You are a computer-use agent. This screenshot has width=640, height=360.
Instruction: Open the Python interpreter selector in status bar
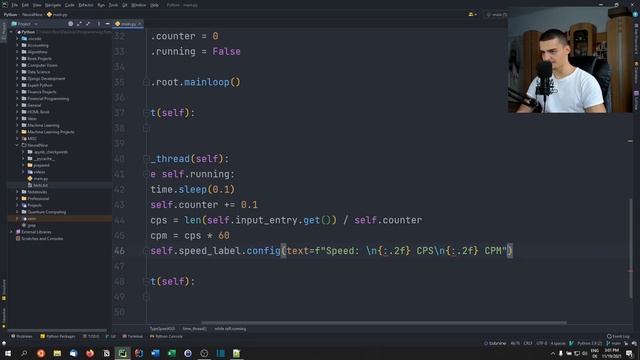click(x=589, y=343)
